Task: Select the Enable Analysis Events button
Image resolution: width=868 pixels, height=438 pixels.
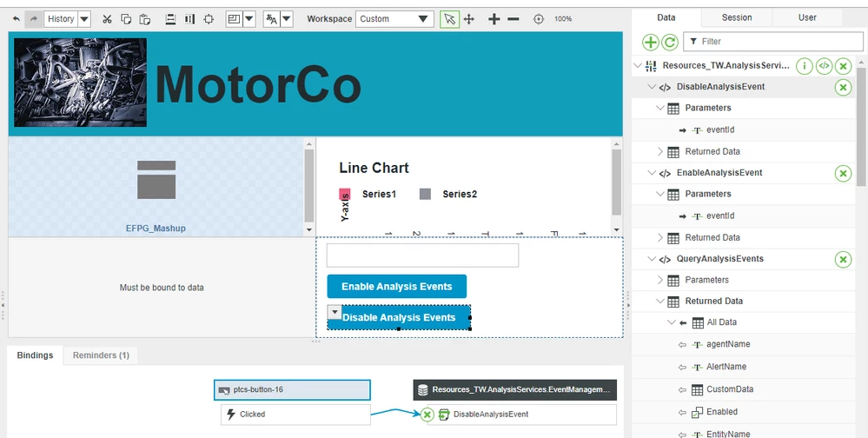Action: click(396, 286)
